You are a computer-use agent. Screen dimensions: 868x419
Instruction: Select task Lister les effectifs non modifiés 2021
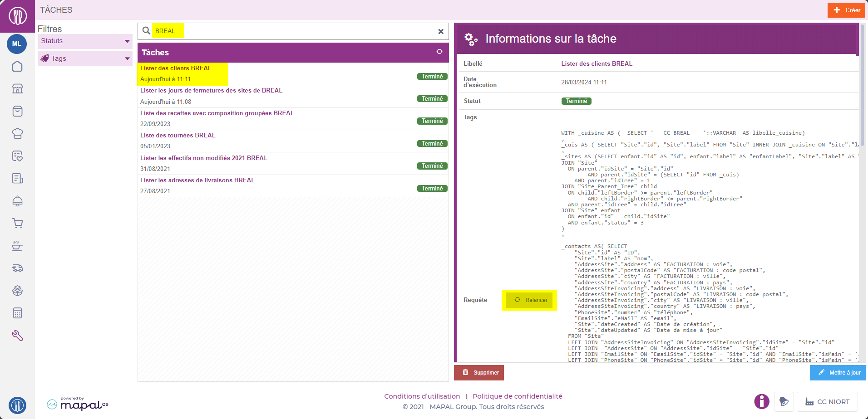[x=293, y=163]
